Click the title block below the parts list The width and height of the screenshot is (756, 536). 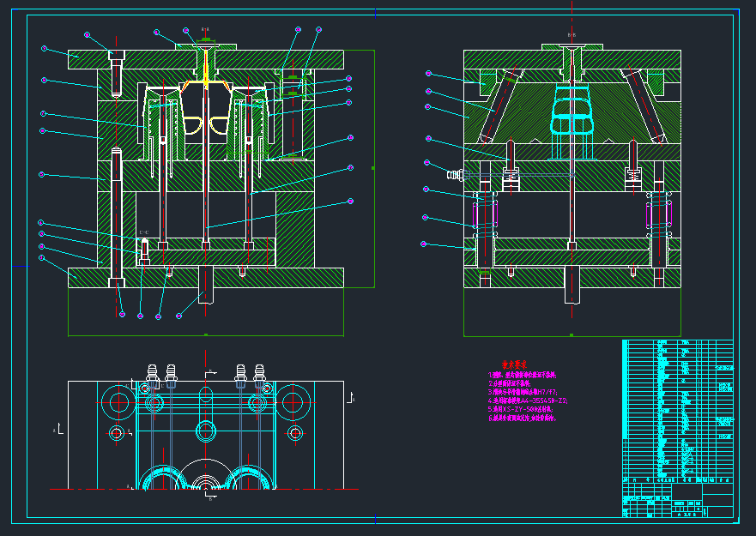pos(678,500)
